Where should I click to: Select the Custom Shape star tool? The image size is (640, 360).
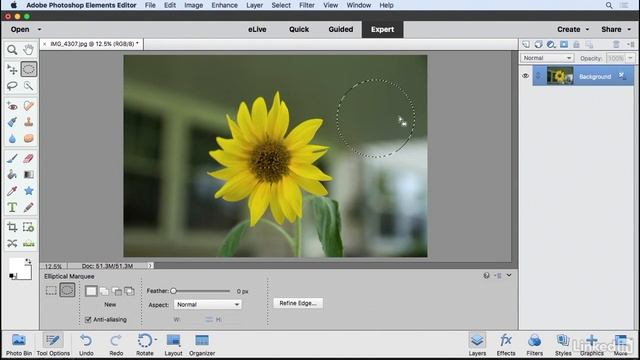tap(28, 191)
